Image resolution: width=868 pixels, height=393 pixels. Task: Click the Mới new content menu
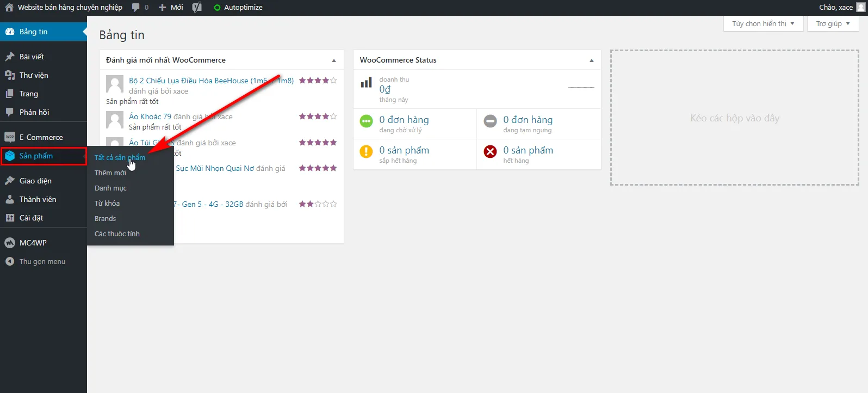pos(177,8)
